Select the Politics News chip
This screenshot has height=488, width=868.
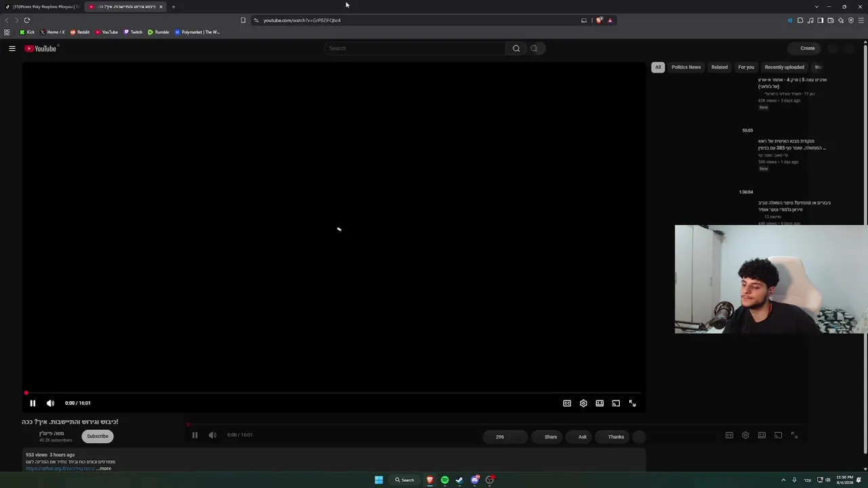tap(686, 67)
